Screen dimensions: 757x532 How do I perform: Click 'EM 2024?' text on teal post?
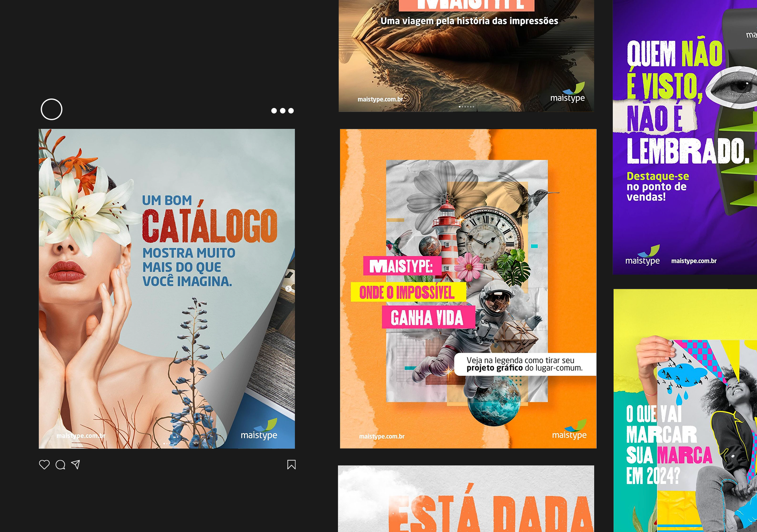click(x=653, y=475)
